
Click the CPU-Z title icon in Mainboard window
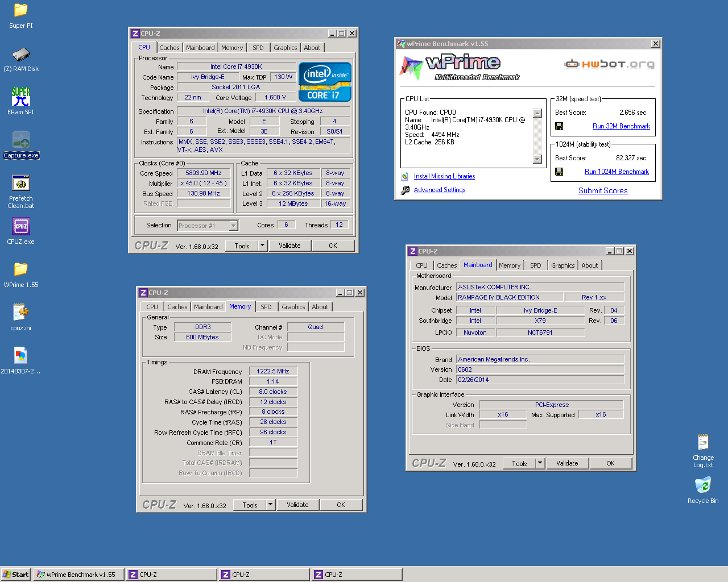click(413, 251)
